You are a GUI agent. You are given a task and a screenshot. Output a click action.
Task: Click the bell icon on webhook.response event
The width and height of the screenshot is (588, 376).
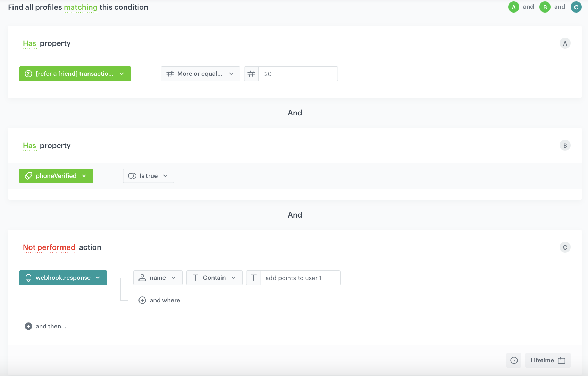(28, 278)
